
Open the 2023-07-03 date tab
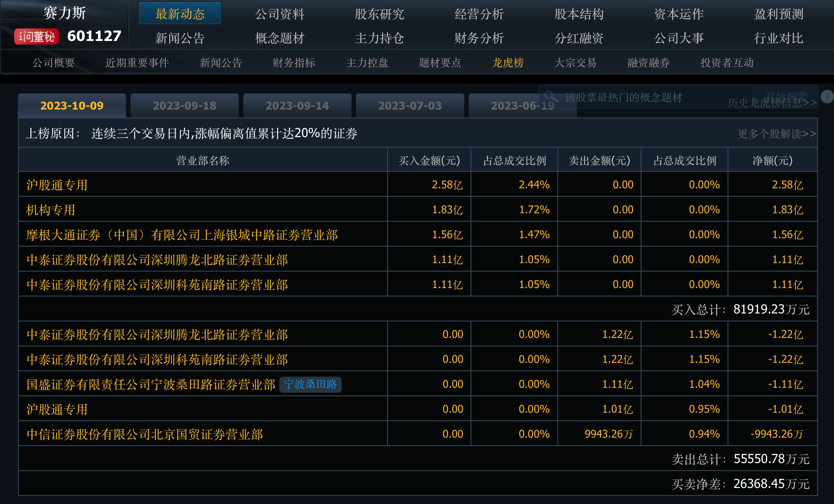click(410, 106)
